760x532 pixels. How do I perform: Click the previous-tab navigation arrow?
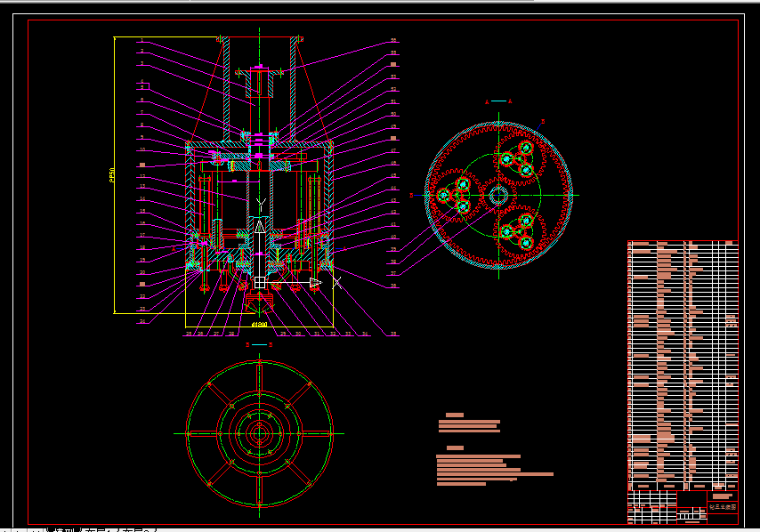tap(15, 529)
